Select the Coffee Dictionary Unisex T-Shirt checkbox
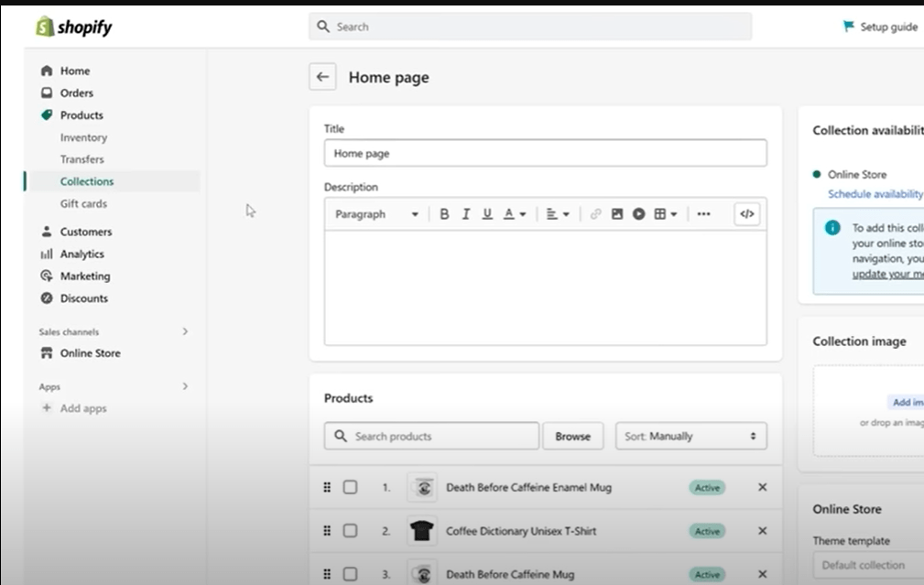 [350, 530]
